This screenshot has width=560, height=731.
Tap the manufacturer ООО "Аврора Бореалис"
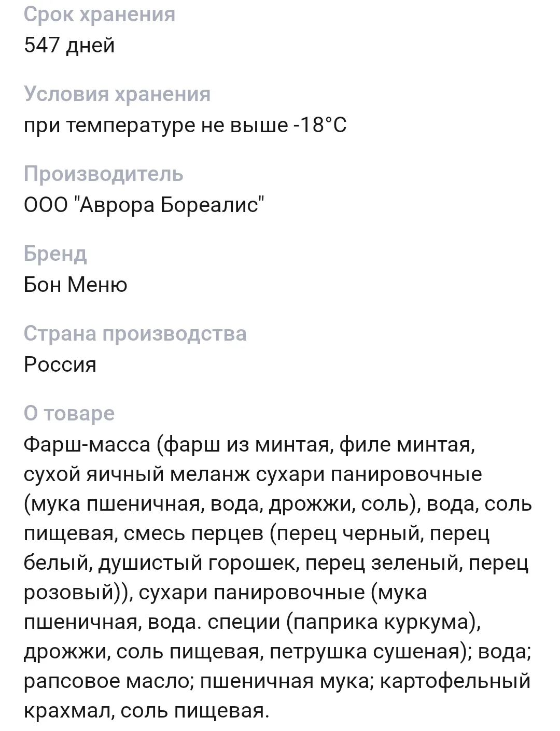tap(144, 205)
